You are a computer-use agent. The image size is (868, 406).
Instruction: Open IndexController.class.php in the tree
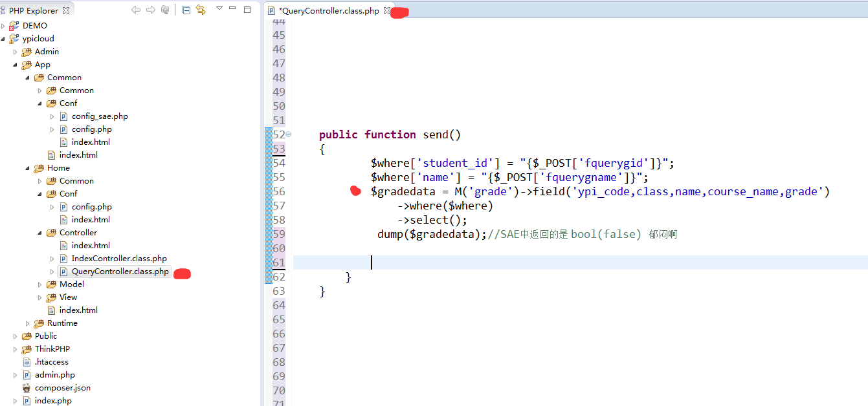[x=119, y=259]
